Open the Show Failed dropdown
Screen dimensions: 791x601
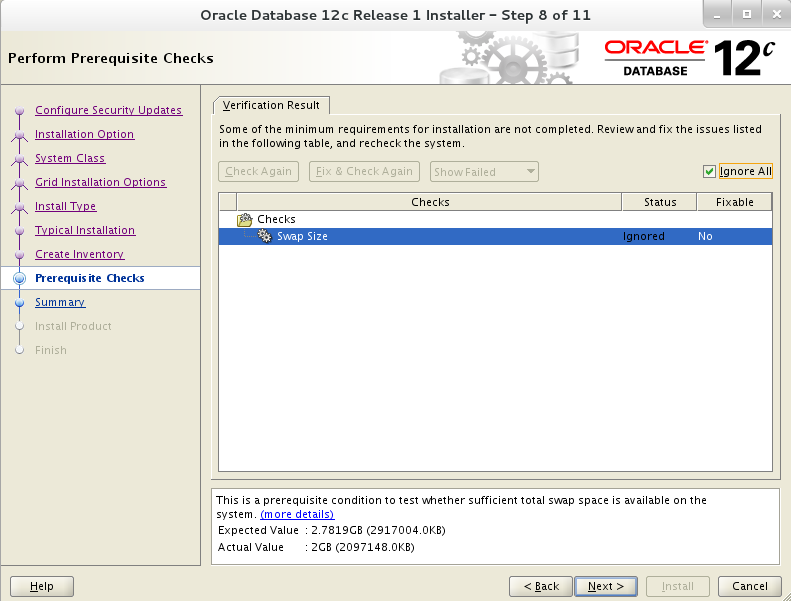484,172
